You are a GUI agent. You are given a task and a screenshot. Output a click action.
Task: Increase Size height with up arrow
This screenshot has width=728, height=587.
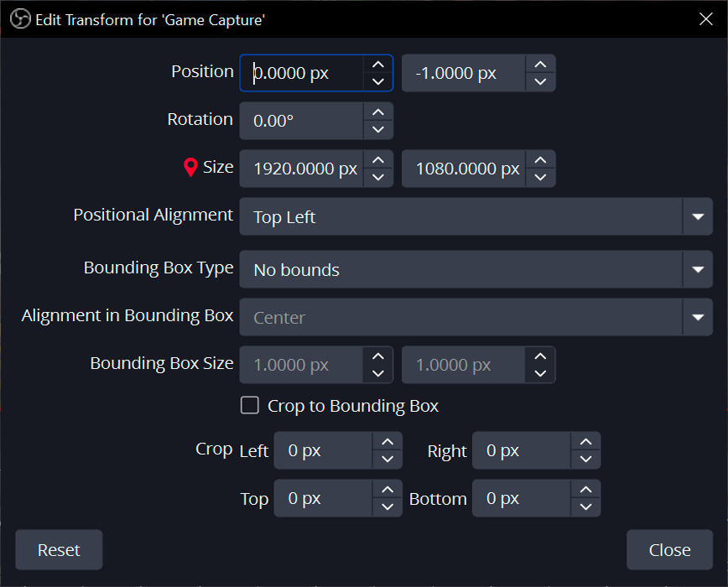(x=540, y=160)
